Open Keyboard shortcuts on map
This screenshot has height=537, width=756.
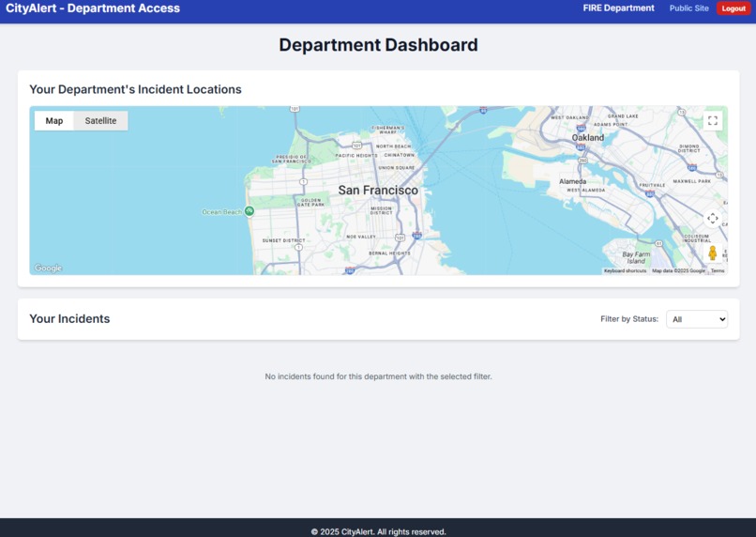[625, 270]
